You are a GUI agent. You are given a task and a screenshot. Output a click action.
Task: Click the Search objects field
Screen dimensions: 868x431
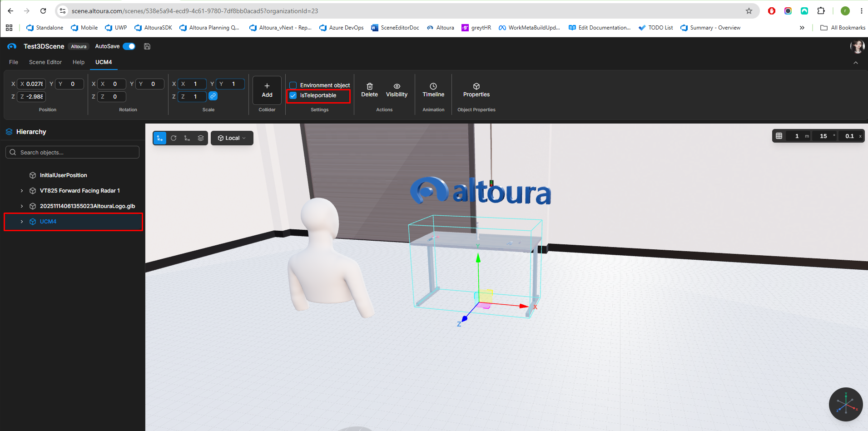(x=73, y=153)
